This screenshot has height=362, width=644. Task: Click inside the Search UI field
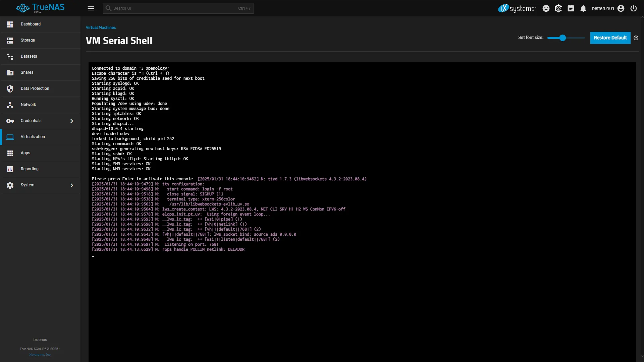[168, 8]
